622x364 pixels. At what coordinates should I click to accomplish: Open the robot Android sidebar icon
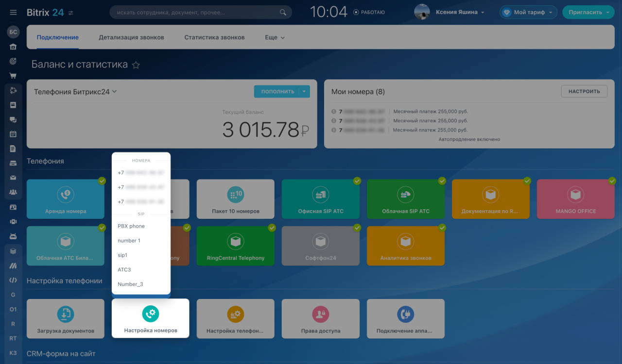(x=13, y=236)
